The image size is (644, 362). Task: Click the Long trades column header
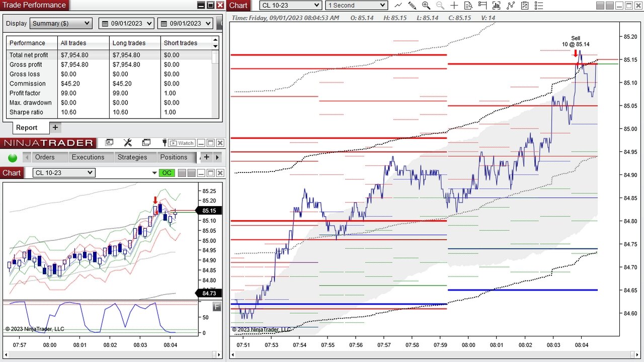tap(135, 43)
